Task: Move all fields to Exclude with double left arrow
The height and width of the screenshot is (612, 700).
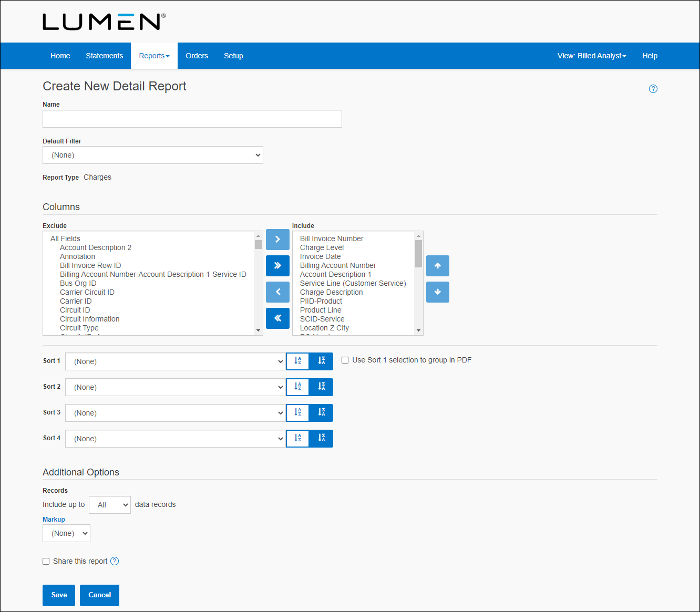Action: click(x=277, y=318)
